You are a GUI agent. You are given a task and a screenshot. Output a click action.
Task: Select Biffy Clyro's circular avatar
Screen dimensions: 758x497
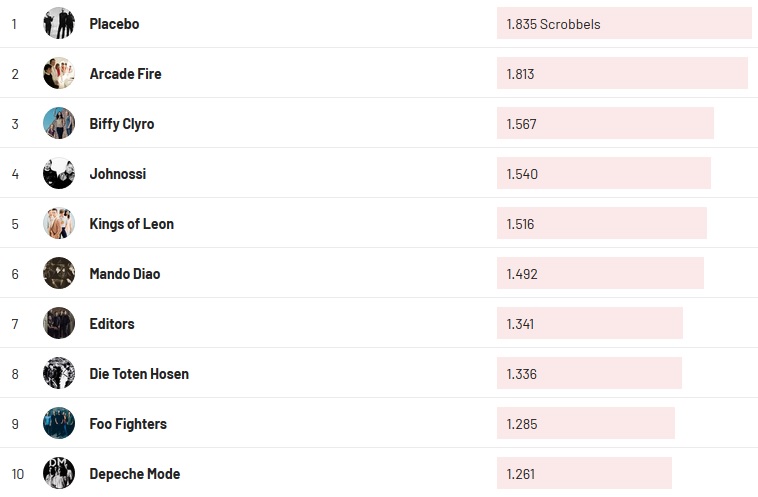59,123
